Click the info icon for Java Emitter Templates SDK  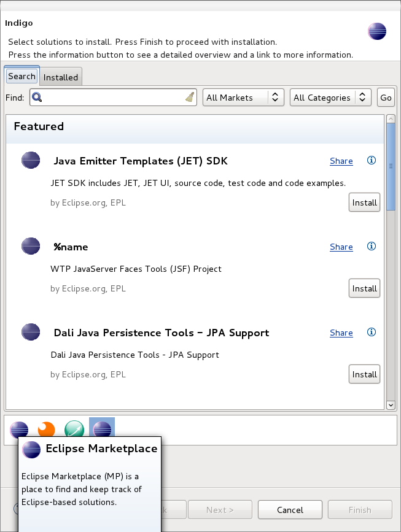point(372,160)
